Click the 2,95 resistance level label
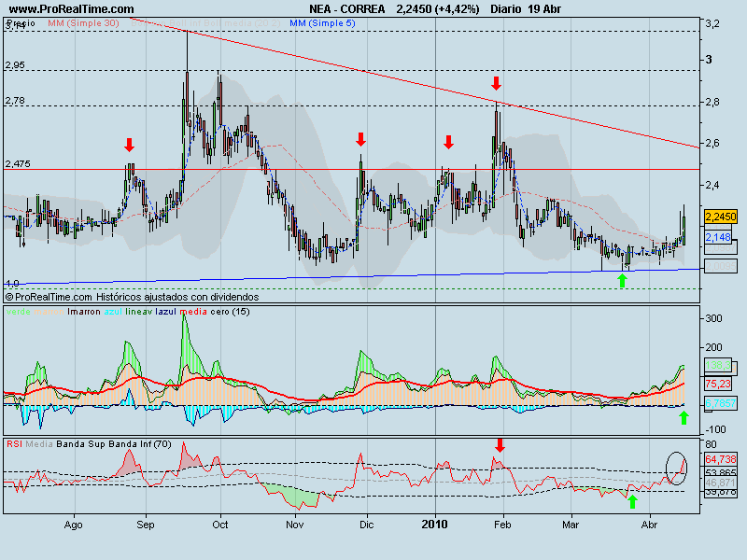This screenshot has height=560, width=747. click(x=15, y=64)
